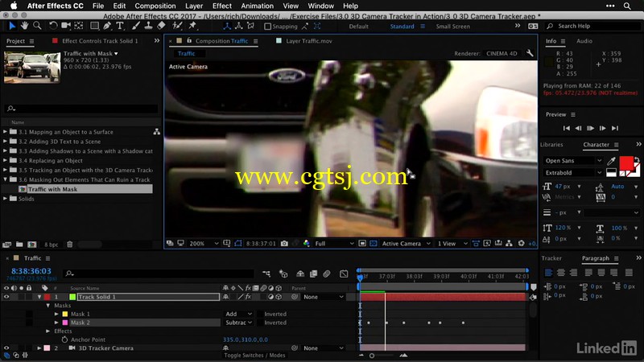Viewport: 644px width, 362px height.
Task: Select the Brush tool
Action: pos(135,26)
